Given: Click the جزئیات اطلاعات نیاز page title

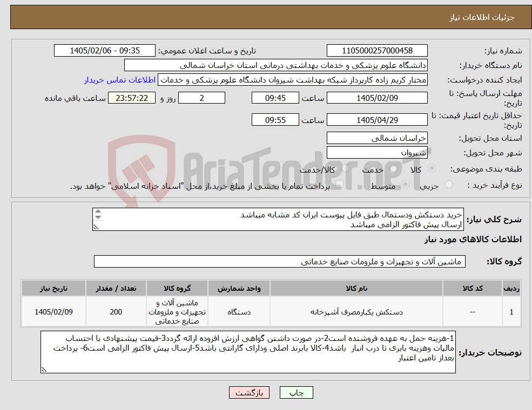Looking at the screenshot, I should [482, 17].
